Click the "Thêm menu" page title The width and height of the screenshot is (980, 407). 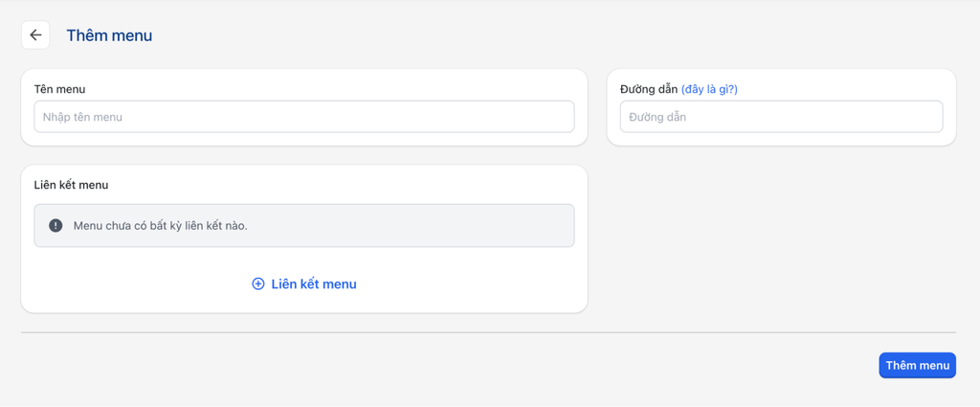109,35
